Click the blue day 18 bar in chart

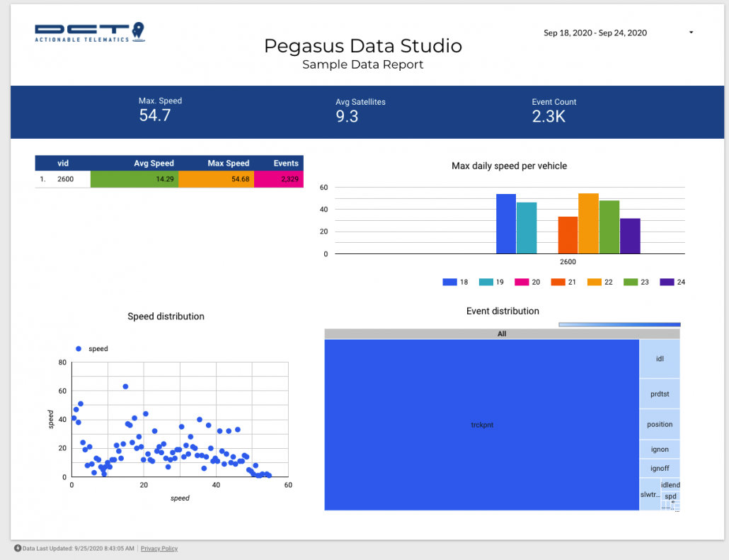(506, 224)
